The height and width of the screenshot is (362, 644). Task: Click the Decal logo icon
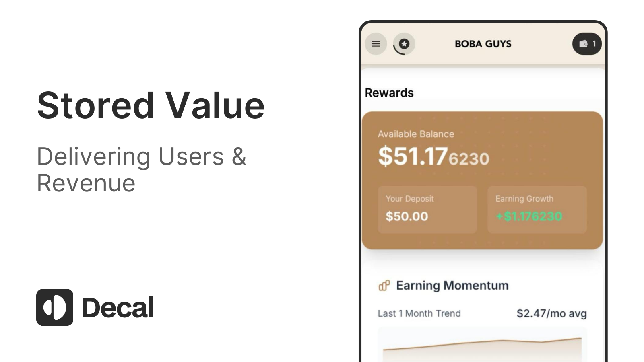[x=55, y=307]
